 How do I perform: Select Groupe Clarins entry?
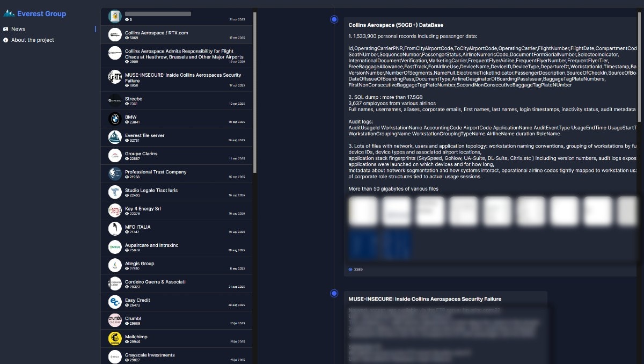(177, 156)
